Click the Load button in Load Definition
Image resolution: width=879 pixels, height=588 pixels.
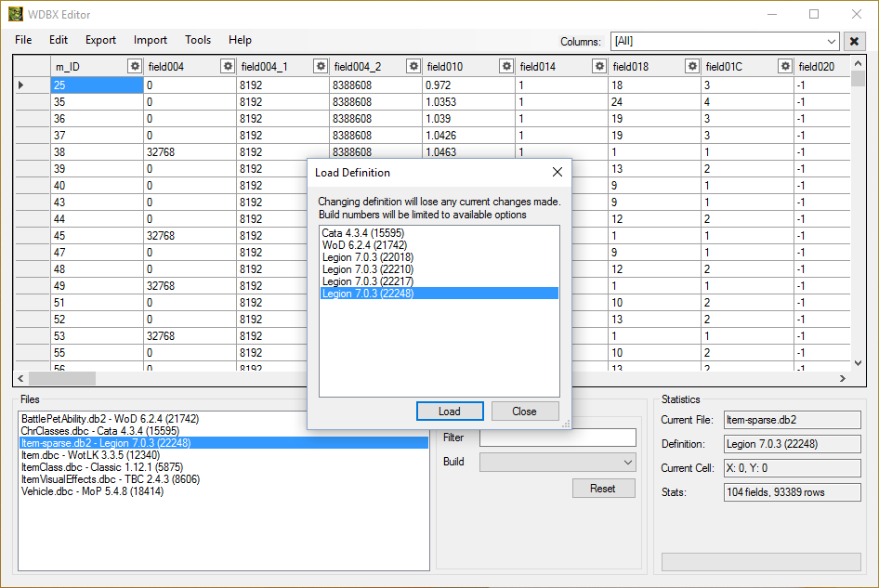[450, 411]
